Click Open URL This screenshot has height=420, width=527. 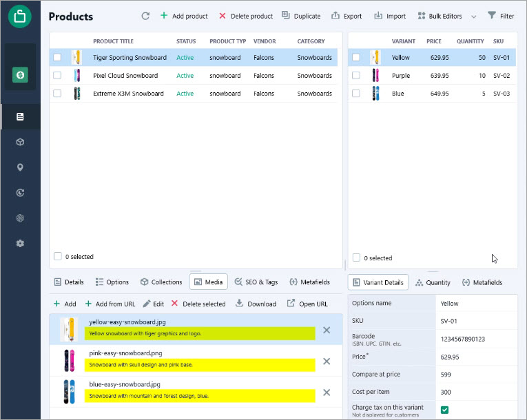(x=307, y=304)
